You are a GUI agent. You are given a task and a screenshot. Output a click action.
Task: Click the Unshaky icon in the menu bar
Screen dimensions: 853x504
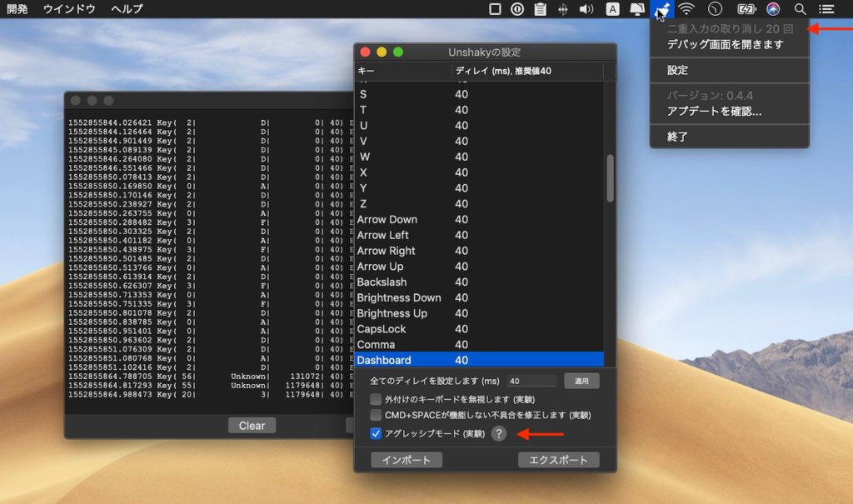pyautogui.click(x=662, y=9)
